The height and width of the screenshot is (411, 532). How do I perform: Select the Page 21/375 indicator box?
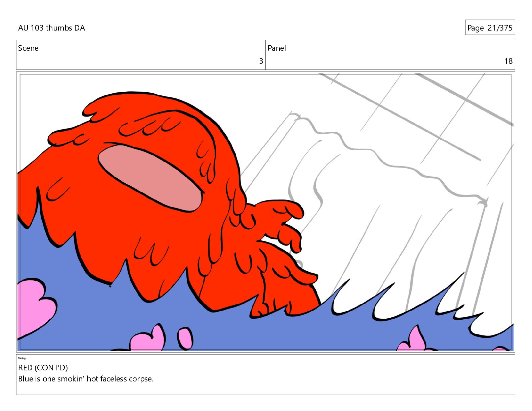pos(490,28)
